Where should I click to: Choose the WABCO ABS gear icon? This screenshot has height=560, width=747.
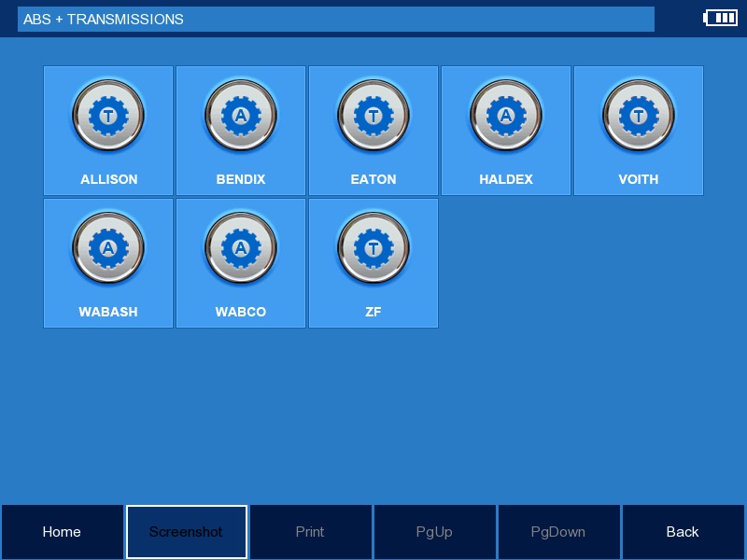(x=241, y=247)
